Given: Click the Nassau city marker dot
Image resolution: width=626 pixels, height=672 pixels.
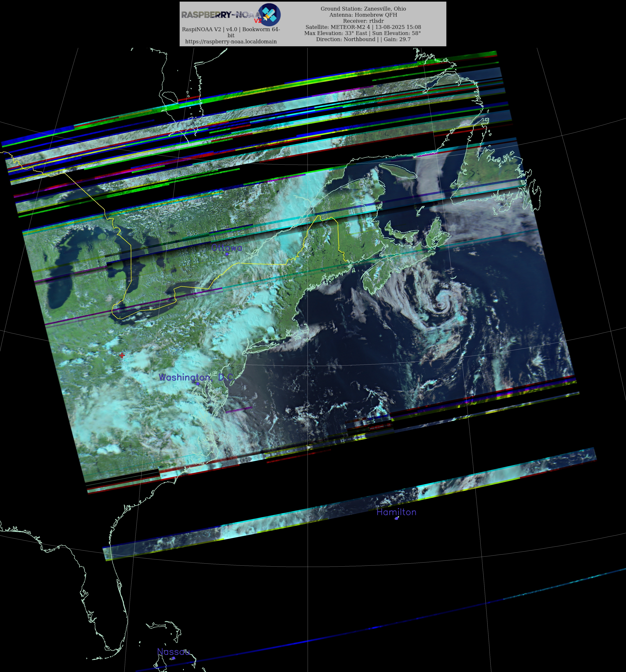Looking at the screenshot, I should click(x=173, y=658).
